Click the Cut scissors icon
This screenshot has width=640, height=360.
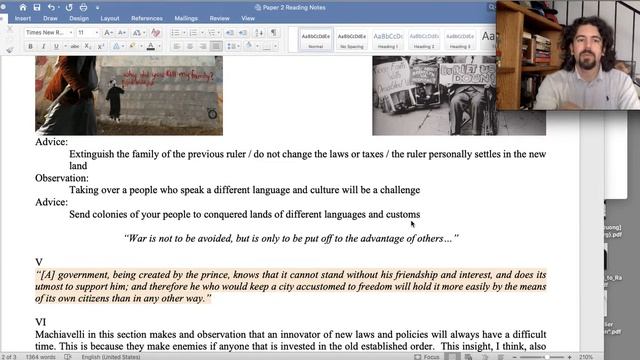10,30
